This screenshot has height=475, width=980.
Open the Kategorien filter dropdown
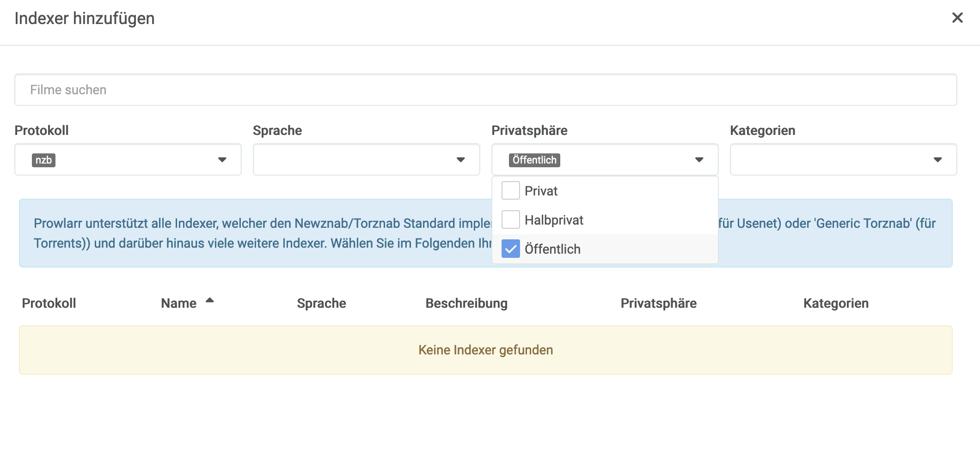click(937, 160)
